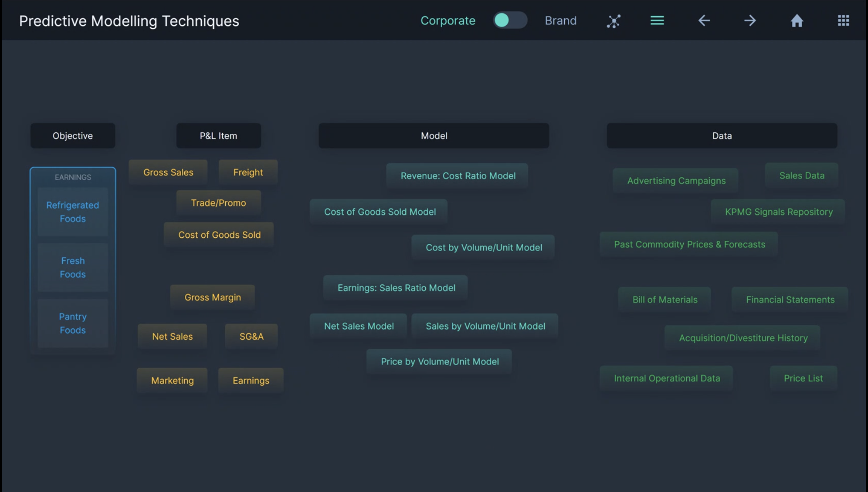The width and height of the screenshot is (868, 492).
Task: Click the Trade/Promo P&L item
Action: click(218, 203)
